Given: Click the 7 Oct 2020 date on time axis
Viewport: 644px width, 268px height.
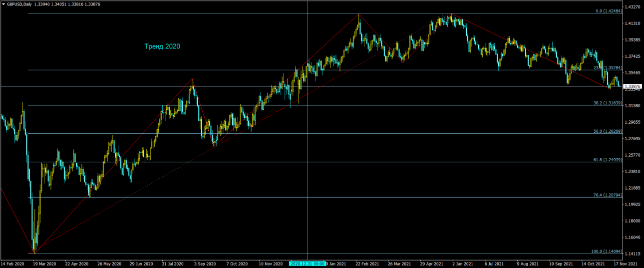Looking at the screenshot, I should [x=237, y=264].
